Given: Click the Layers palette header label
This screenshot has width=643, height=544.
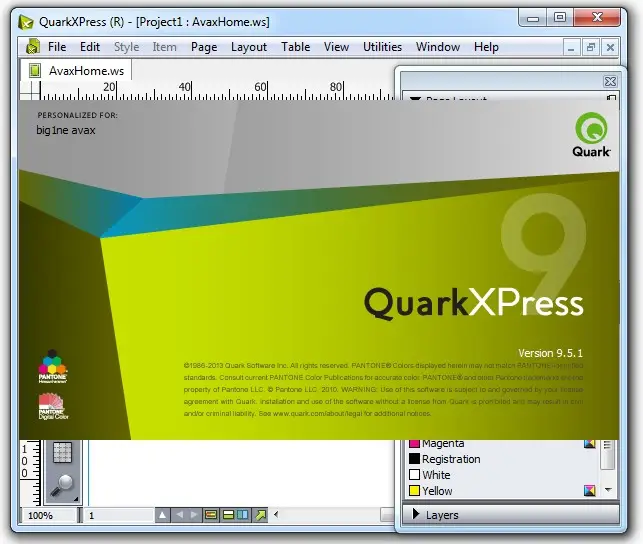Looking at the screenshot, I should coord(442,515).
